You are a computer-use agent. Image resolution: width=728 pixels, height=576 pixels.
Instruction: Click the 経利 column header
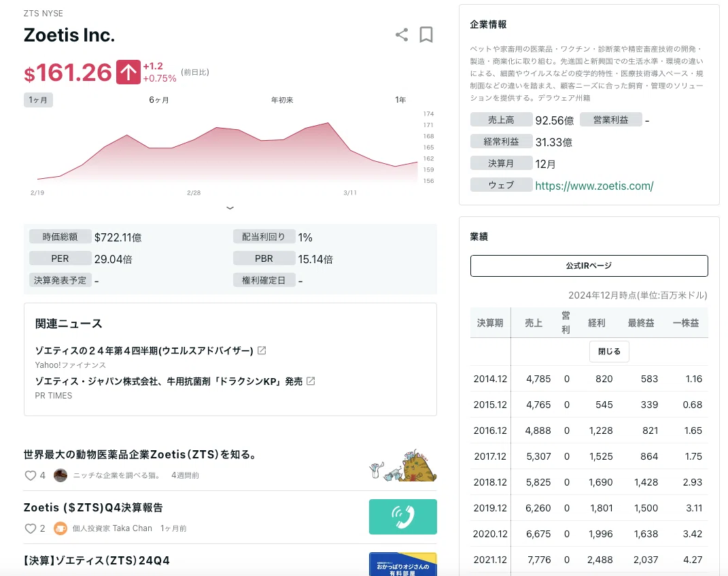pos(597,323)
